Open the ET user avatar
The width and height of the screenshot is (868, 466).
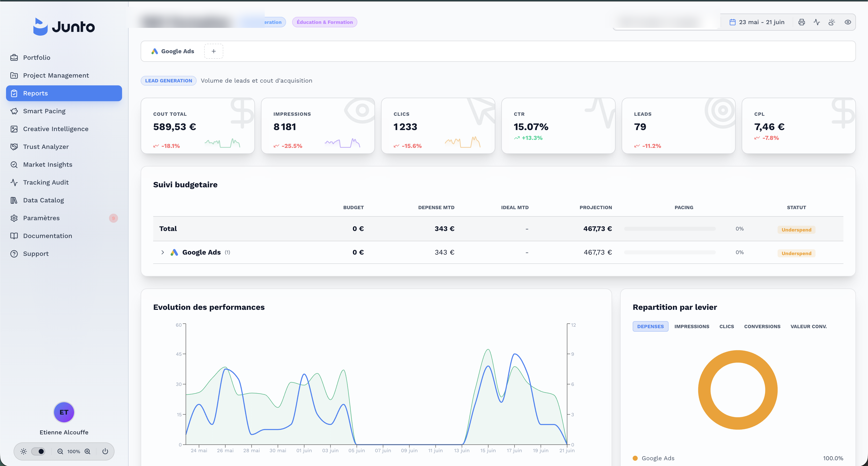64,412
